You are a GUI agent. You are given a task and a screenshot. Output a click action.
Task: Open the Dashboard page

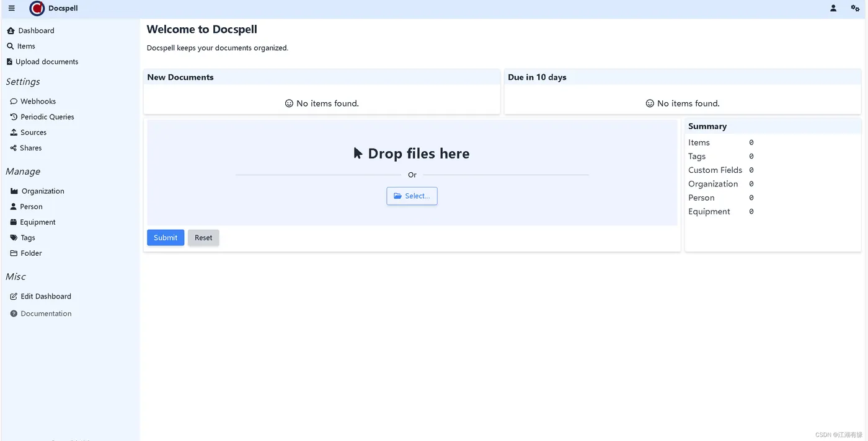tap(36, 31)
